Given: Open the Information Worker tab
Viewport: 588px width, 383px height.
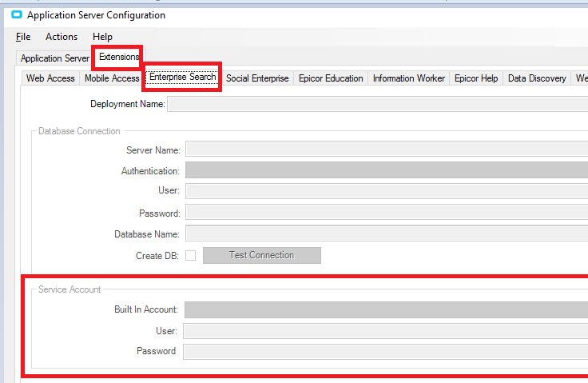Looking at the screenshot, I should coord(409,78).
